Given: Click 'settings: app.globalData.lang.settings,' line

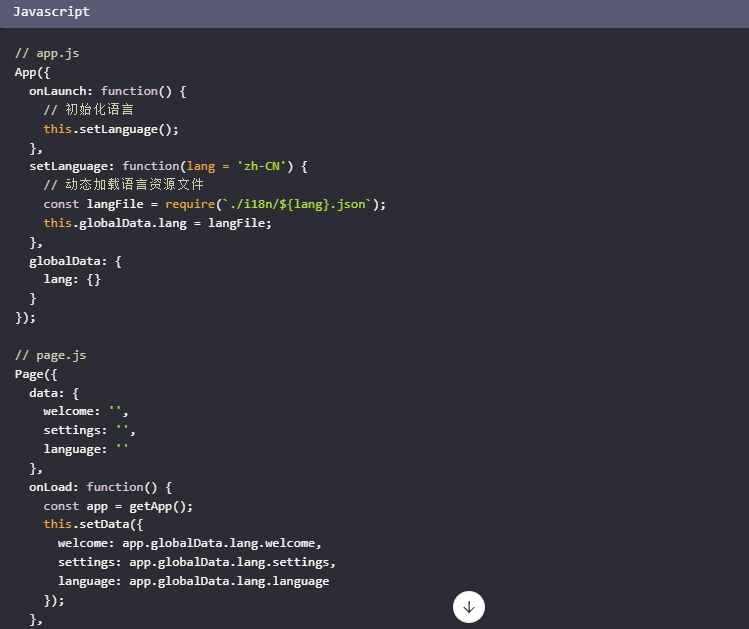Looking at the screenshot, I should [x=197, y=562].
